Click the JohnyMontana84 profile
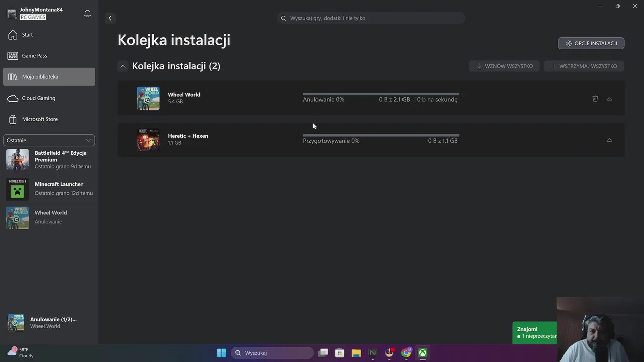The width and height of the screenshot is (644, 362). (35, 13)
